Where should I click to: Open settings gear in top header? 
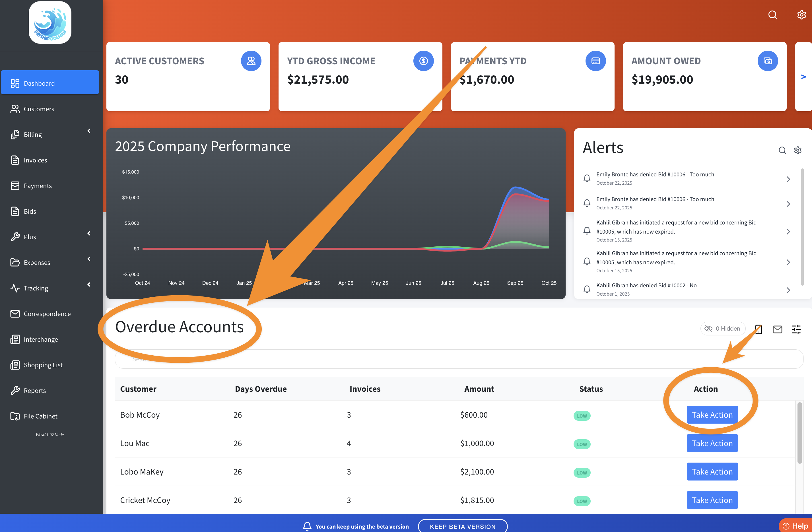tap(801, 15)
